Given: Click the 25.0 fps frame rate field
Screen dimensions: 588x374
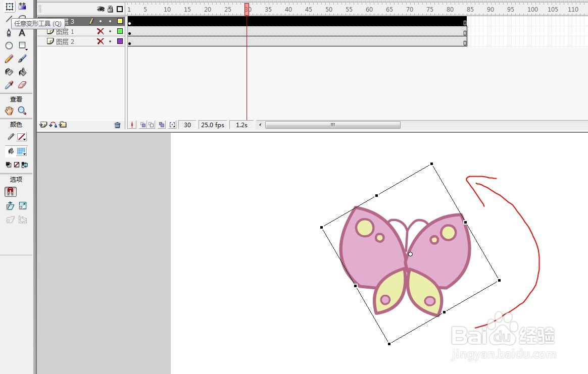Looking at the screenshot, I should (213, 125).
